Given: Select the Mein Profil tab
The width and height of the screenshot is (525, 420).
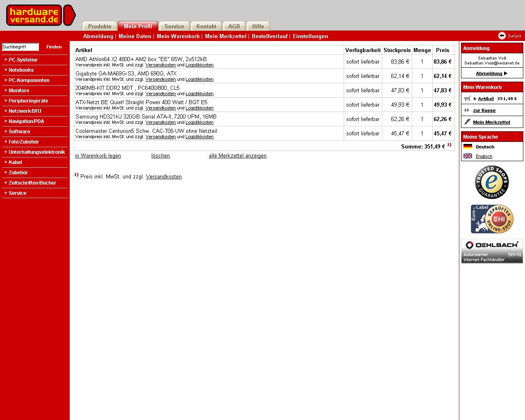Looking at the screenshot, I should tap(138, 26).
